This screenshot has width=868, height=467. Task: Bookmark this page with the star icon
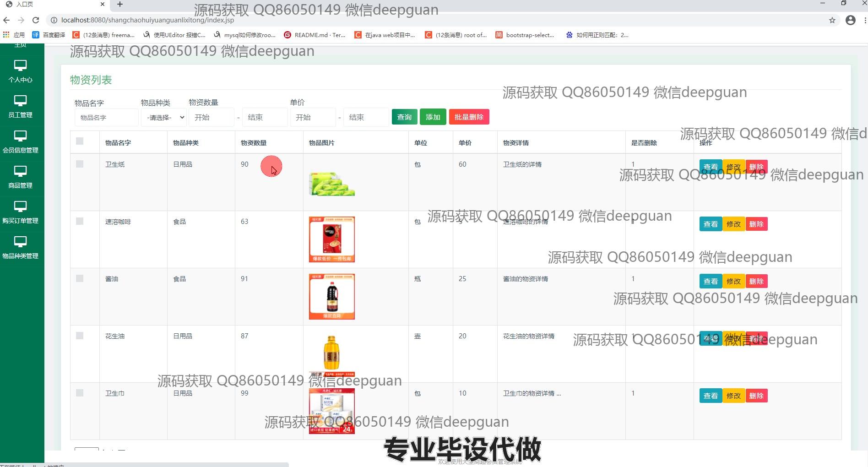pos(832,20)
